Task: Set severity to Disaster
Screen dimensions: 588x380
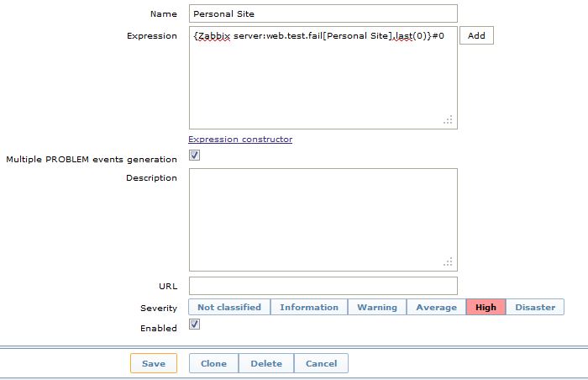Action: tap(535, 308)
